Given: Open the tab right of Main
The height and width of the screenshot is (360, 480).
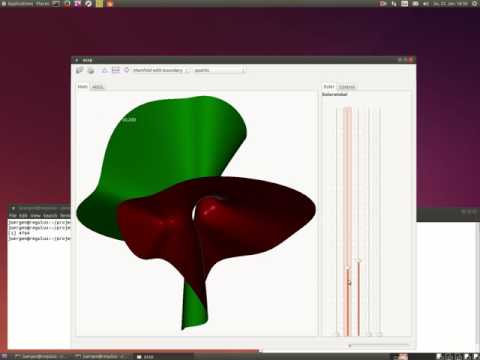Looking at the screenshot, I should tap(98, 87).
